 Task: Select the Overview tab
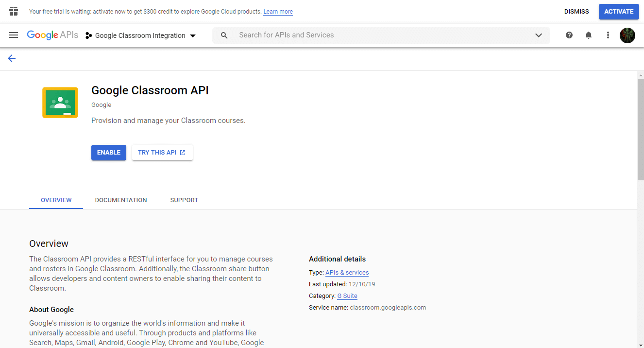(x=56, y=200)
